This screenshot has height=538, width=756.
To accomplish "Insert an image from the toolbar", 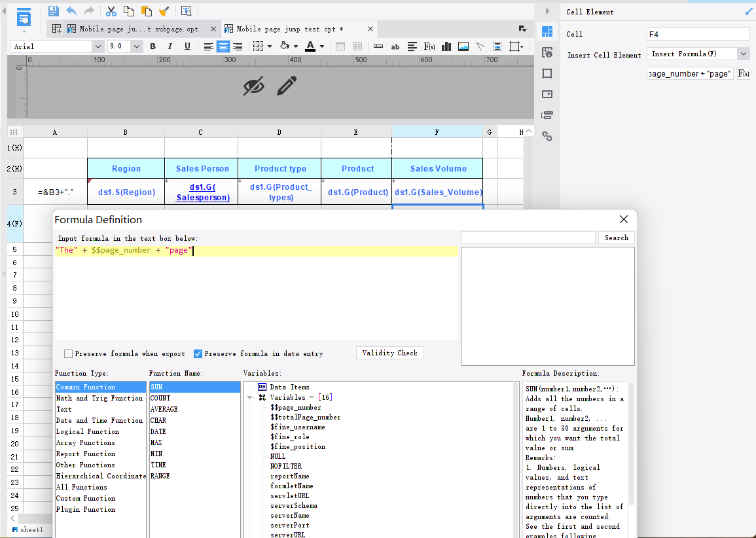I will [462, 46].
